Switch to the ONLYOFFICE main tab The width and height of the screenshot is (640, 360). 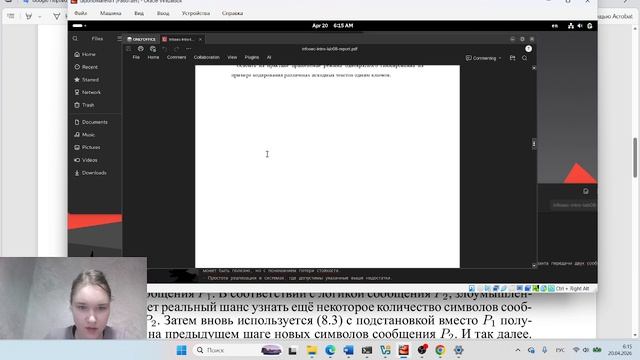click(x=141, y=39)
